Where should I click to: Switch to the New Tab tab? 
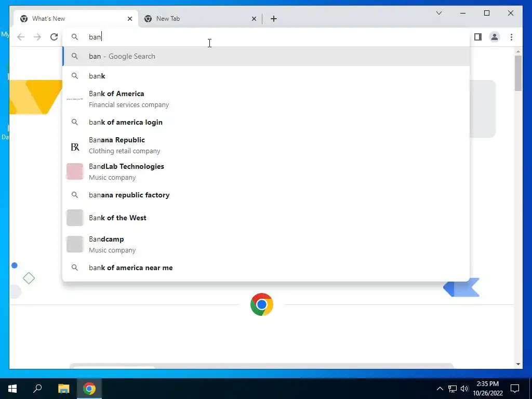coord(200,19)
